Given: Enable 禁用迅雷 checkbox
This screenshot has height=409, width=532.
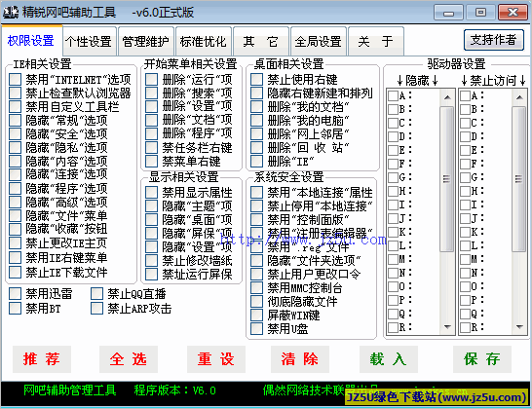Looking at the screenshot, I should (15, 294).
